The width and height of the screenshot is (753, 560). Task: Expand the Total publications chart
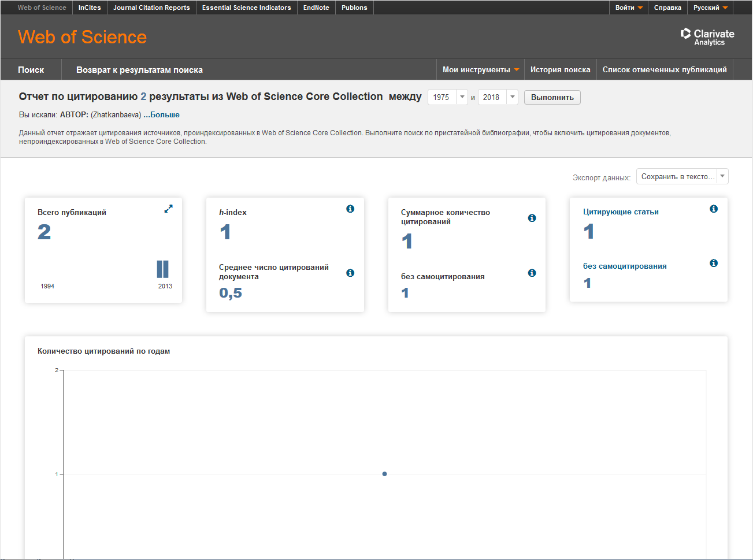pos(168,209)
